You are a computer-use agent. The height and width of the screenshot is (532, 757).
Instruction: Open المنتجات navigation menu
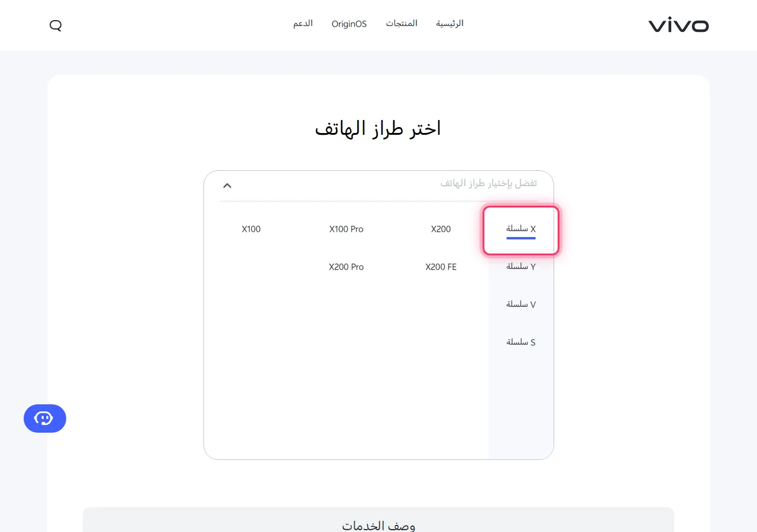tap(402, 24)
